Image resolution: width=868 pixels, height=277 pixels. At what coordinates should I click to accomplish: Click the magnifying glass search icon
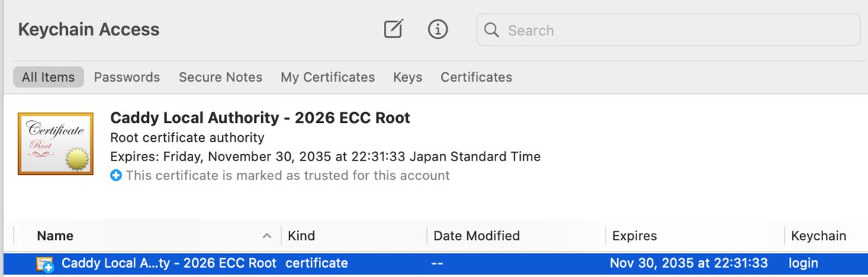click(x=492, y=30)
